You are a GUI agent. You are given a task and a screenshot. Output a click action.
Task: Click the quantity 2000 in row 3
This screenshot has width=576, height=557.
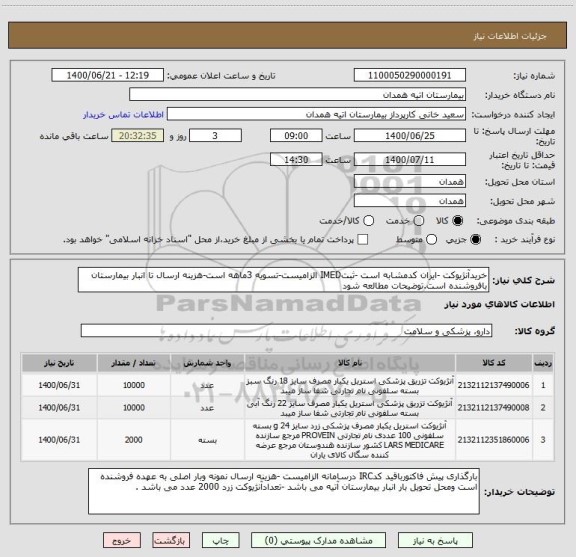[133, 439]
